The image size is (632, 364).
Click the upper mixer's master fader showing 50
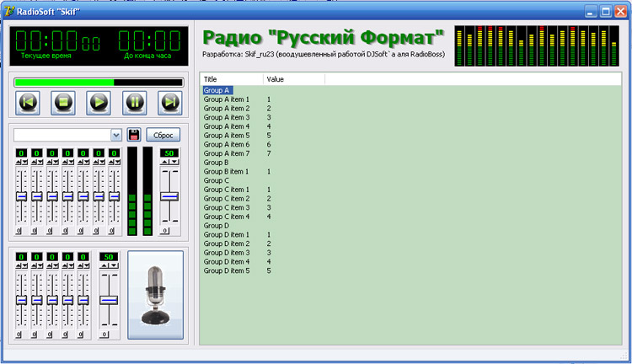(169, 196)
